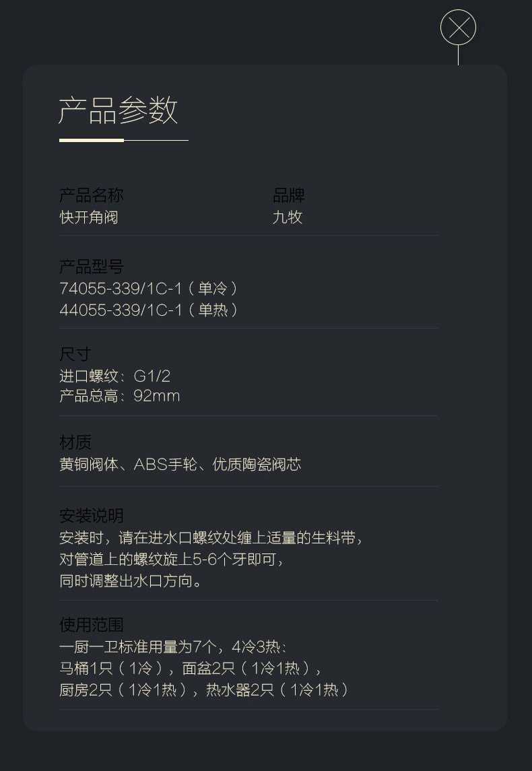532x771 pixels.
Task: Select model 74055-339/1C-1 (单冷)
Action: point(149,288)
